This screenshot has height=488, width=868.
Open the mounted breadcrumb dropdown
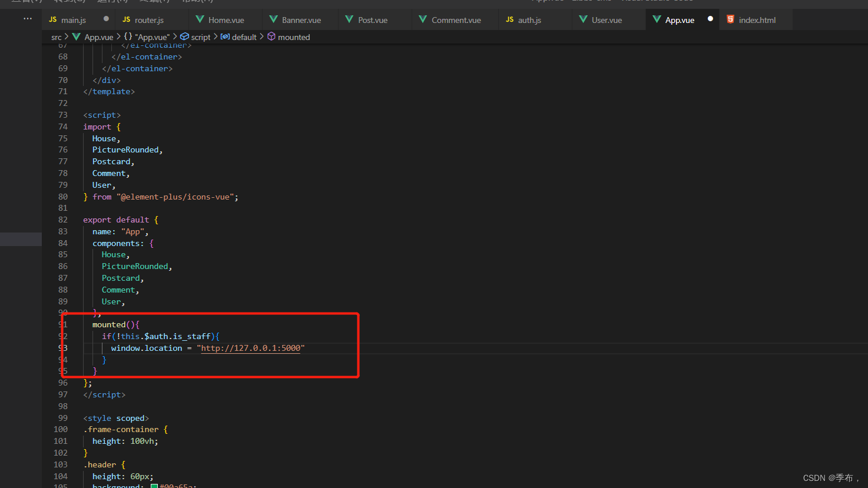(294, 37)
